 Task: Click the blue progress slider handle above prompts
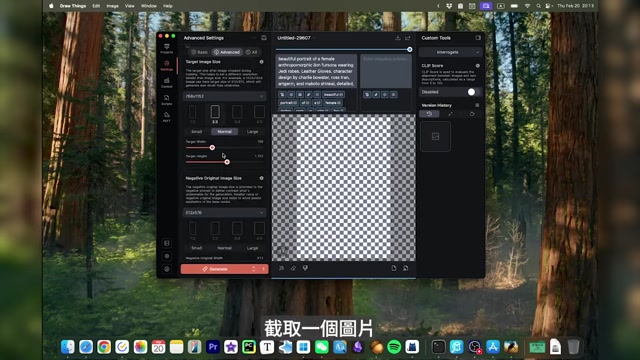pyautogui.click(x=409, y=49)
